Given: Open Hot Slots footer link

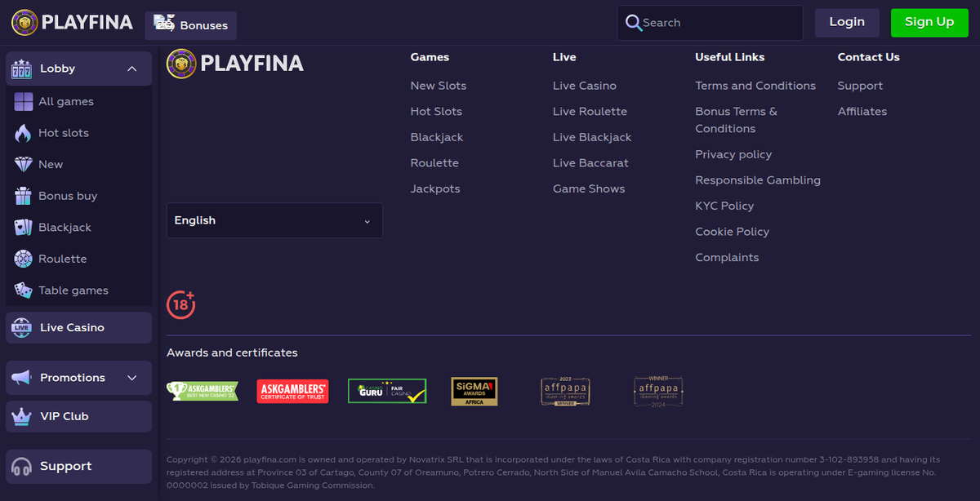Looking at the screenshot, I should (436, 112).
